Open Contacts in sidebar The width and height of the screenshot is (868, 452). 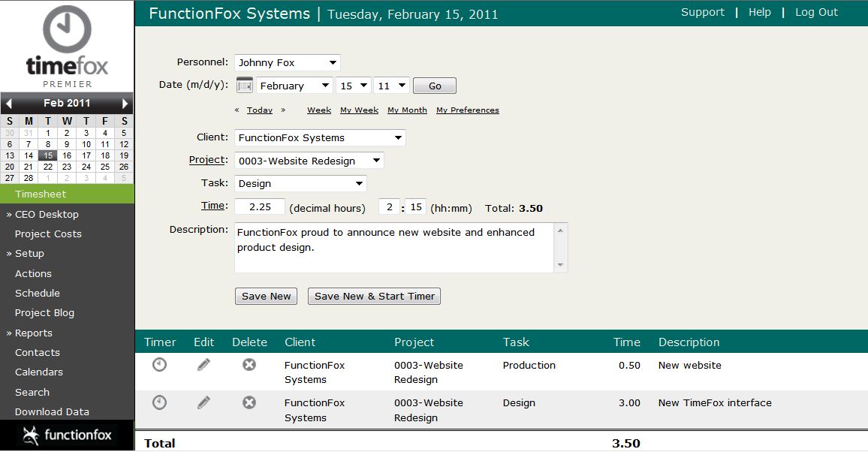pos(37,352)
